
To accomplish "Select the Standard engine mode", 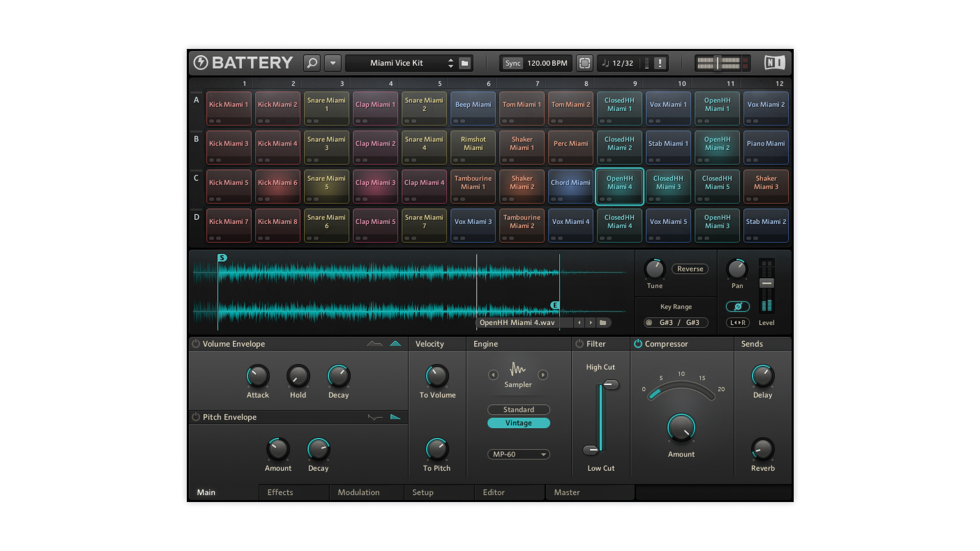I will pyautogui.click(x=519, y=410).
